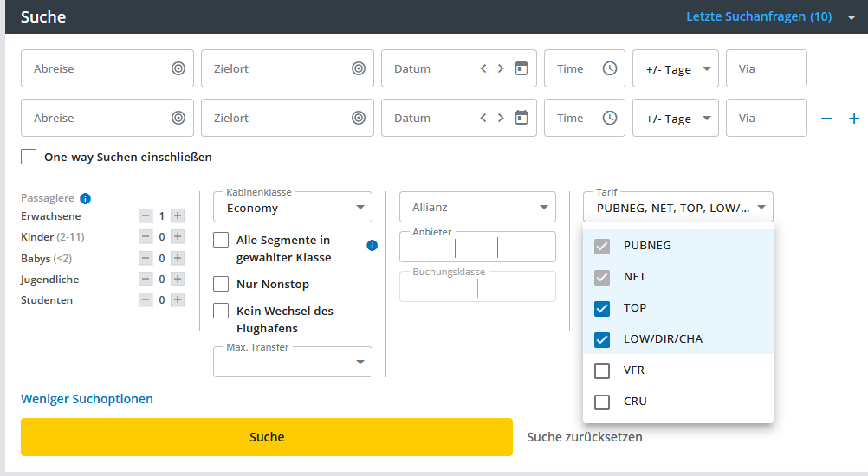Open the Max. Transfer dropdown
The image size is (868, 476).
293,362
